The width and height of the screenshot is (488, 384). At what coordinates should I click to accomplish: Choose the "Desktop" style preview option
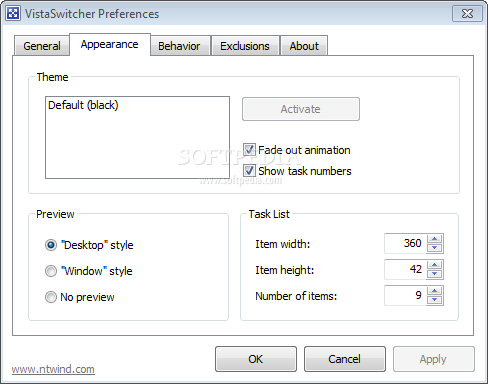click(51, 245)
